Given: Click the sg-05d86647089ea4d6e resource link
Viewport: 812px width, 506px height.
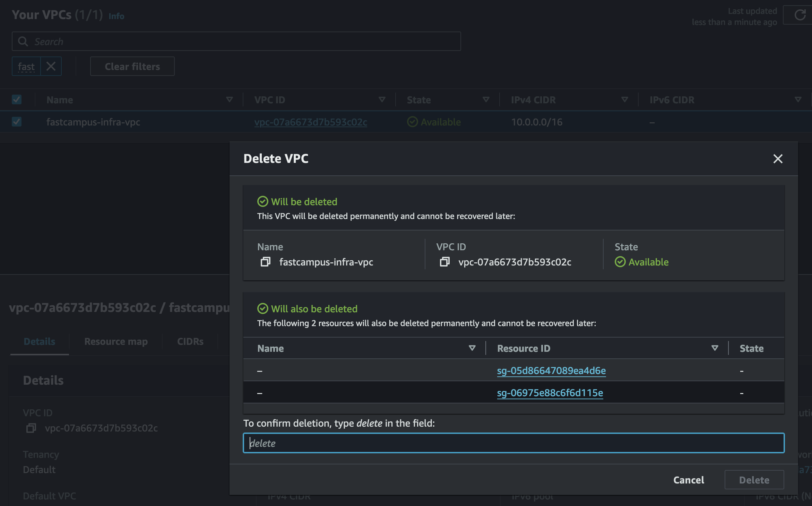Looking at the screenshot, I should (x=550, y=370).
